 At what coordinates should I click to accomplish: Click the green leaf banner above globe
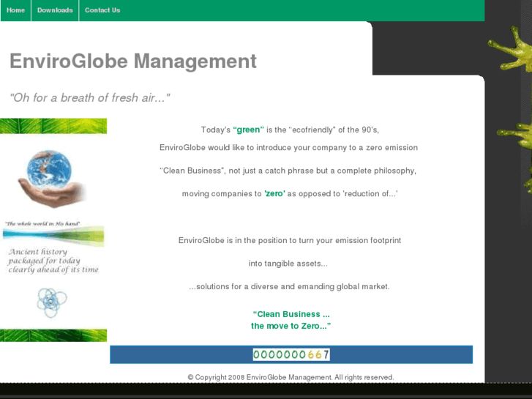[53, 126]
